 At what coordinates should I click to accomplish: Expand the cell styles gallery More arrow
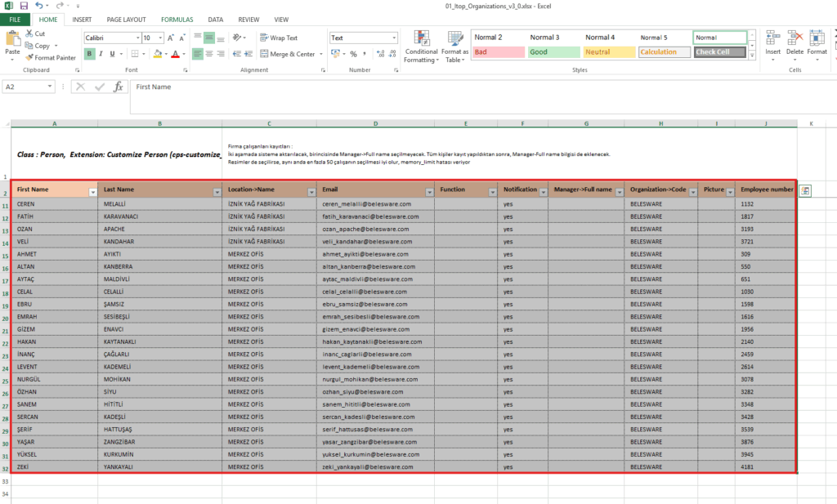point(752,55)
